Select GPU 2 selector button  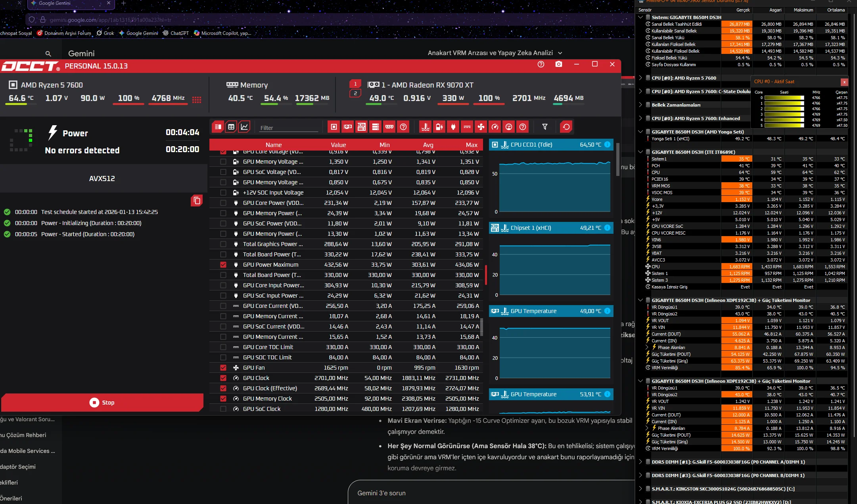[x=355, y=94]
